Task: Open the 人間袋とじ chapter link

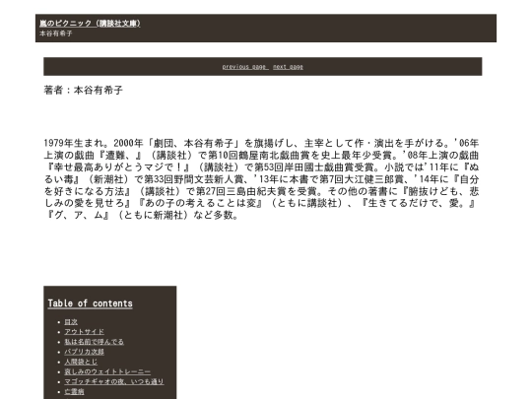Action: [x=81, y=362]
